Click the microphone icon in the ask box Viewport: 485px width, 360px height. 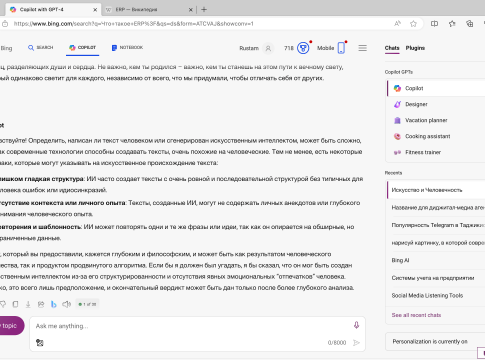pyautogui.click(x=356, y=325)
